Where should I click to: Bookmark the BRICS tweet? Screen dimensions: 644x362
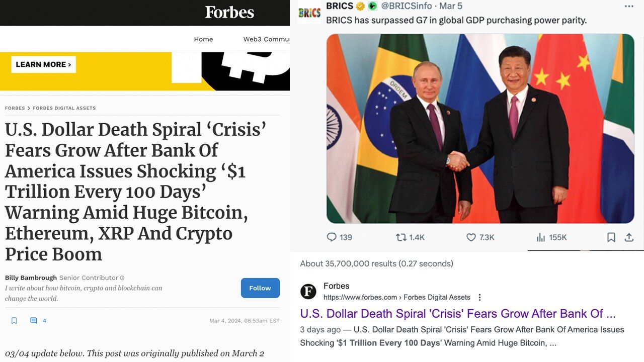611,237
